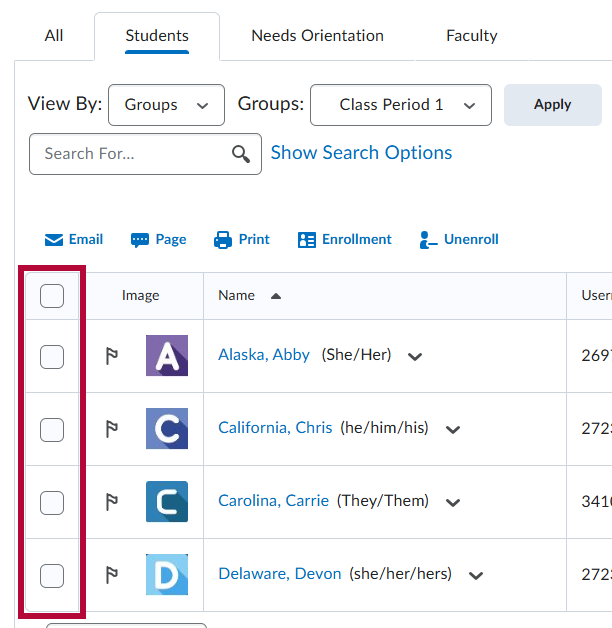612x628 pixels.
Task: Check the select-all rows checkbox
Action: click(x=52, y=296)
